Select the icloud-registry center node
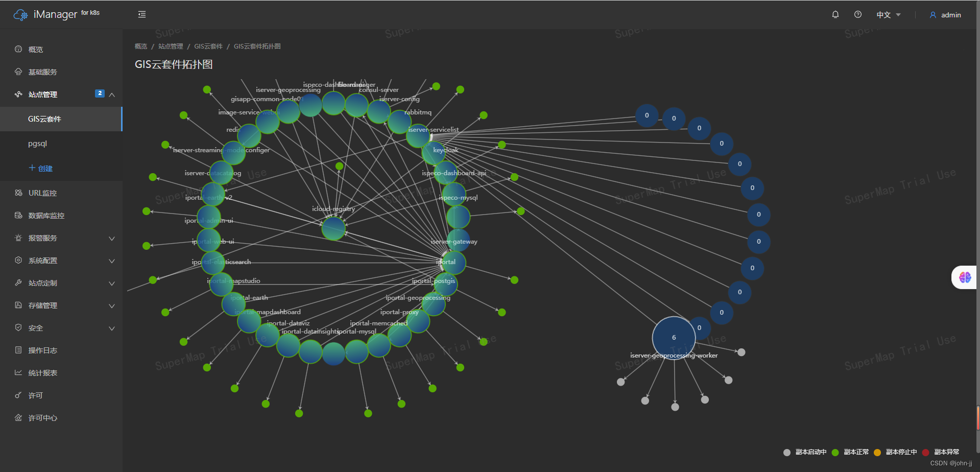Image resolution: width=980 pixels, height=472 pixels. [333, 228]
